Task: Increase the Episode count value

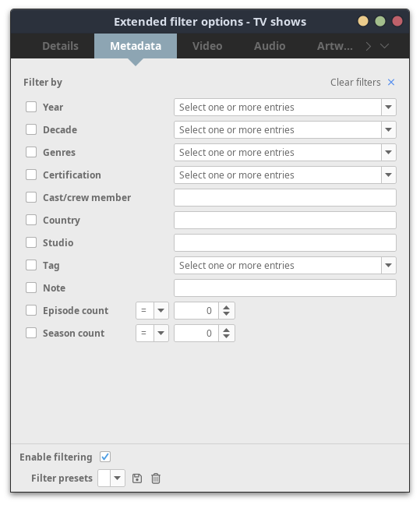Action: click(227, 307)
